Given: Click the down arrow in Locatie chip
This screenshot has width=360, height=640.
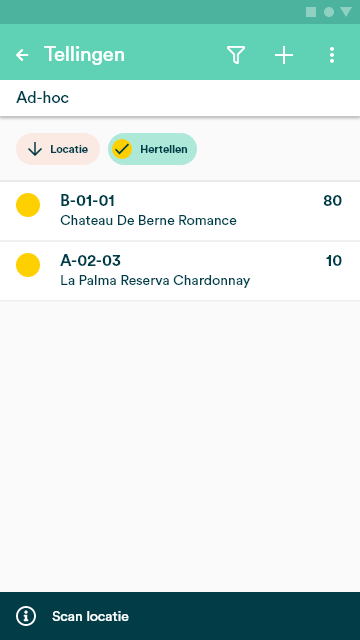Looking at the screenshot, I should tap(35, 149).
